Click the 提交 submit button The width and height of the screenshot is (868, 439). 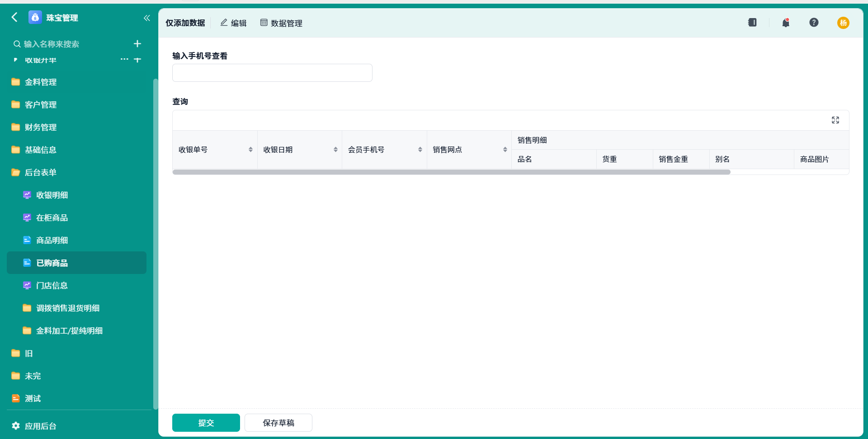(206, 423)
